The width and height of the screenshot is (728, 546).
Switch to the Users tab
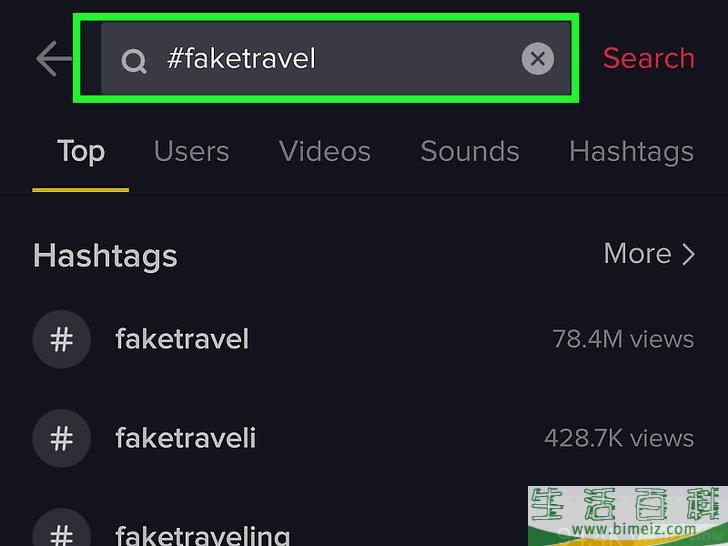pos(191,151)
